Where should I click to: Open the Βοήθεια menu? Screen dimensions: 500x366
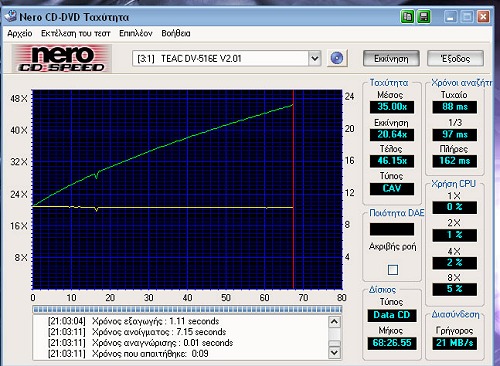tap(176, 33)
